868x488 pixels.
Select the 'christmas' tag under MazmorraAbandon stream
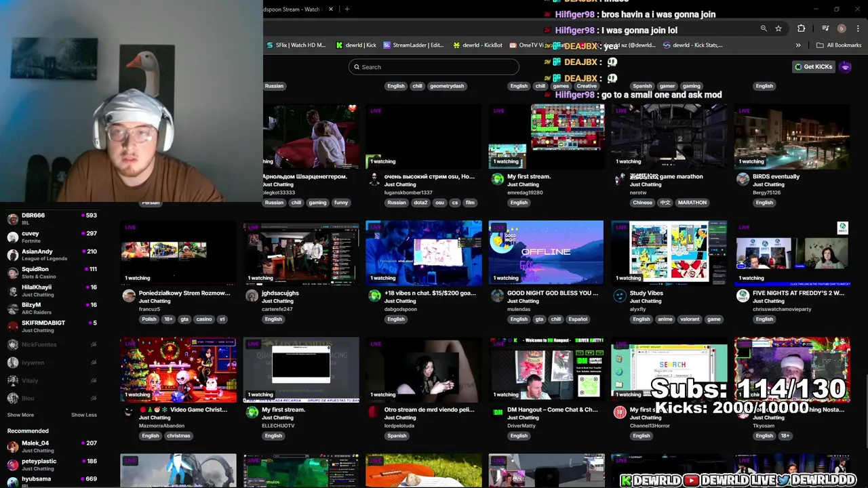tap(178, 436)
